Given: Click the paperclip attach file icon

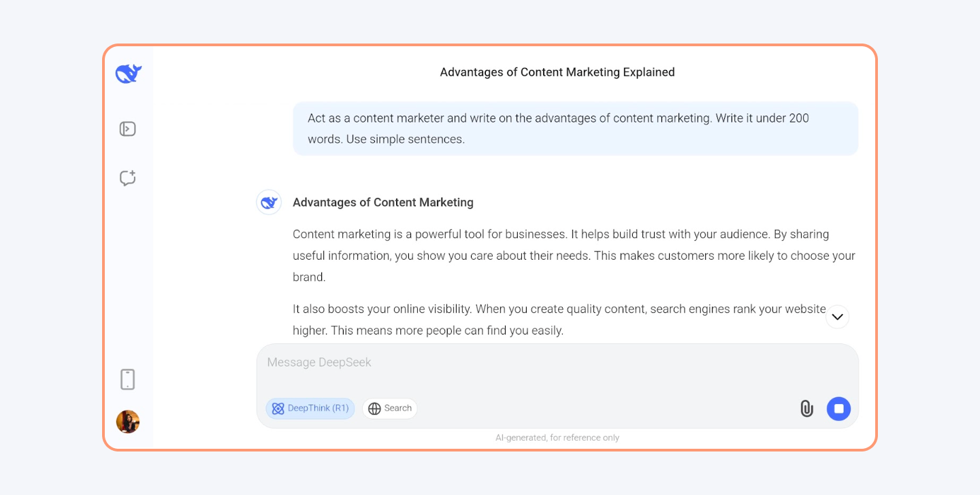Looking at the screenshot, I should 806,409.
